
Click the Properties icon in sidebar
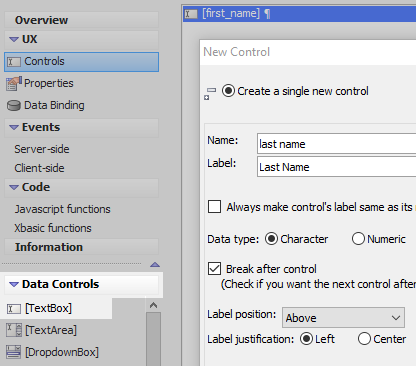click(14, 83)
